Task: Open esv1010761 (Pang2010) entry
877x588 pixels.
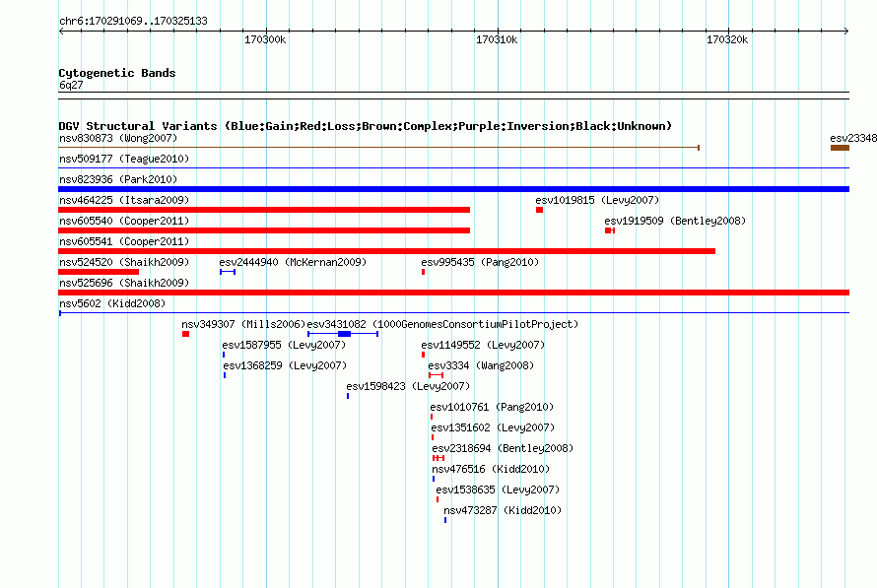Action: pos(492,407)
